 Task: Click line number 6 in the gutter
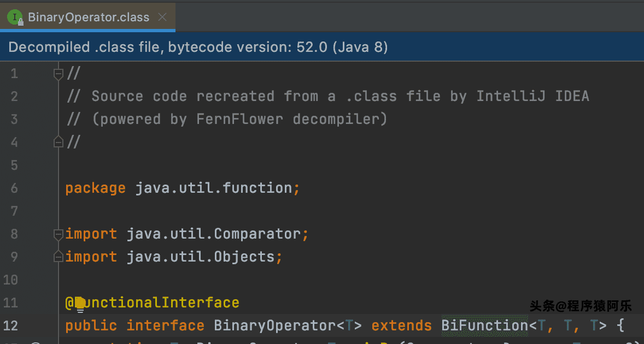(x=14, y=188)
